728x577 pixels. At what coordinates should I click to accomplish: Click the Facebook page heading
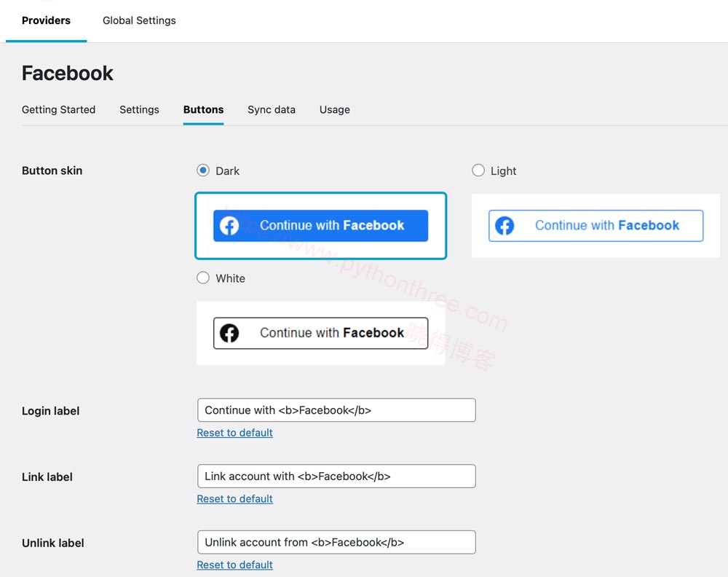click(67, 73)
